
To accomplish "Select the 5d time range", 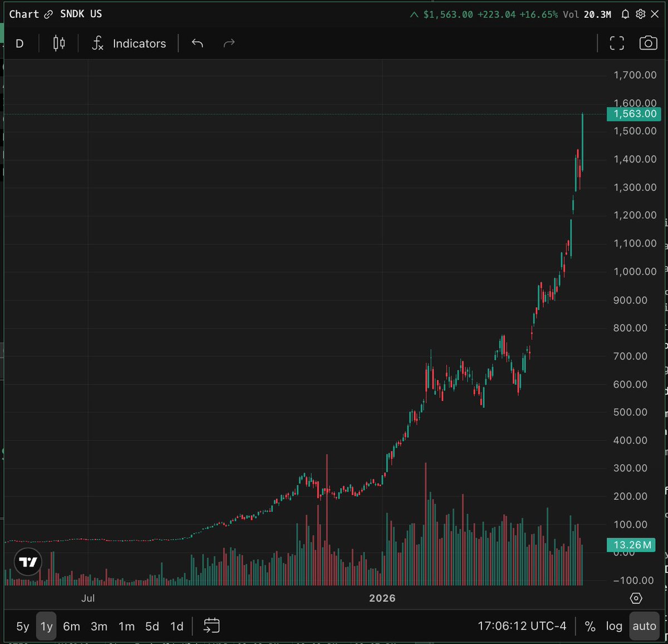I will point(152,626).
